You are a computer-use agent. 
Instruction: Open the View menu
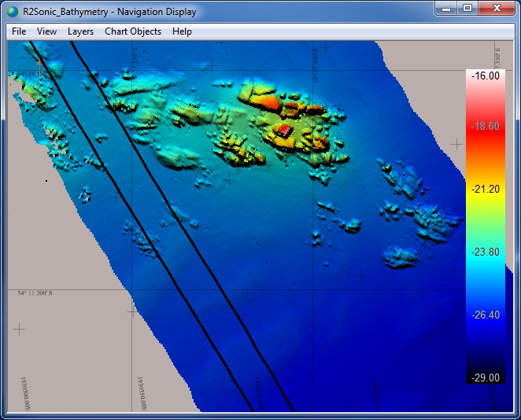tap(47, 31)
